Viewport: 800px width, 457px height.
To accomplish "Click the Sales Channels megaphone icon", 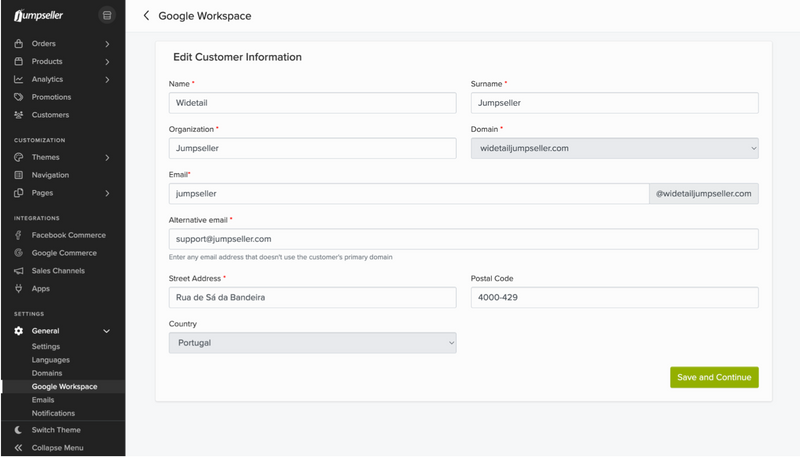I will click(19, 271).
